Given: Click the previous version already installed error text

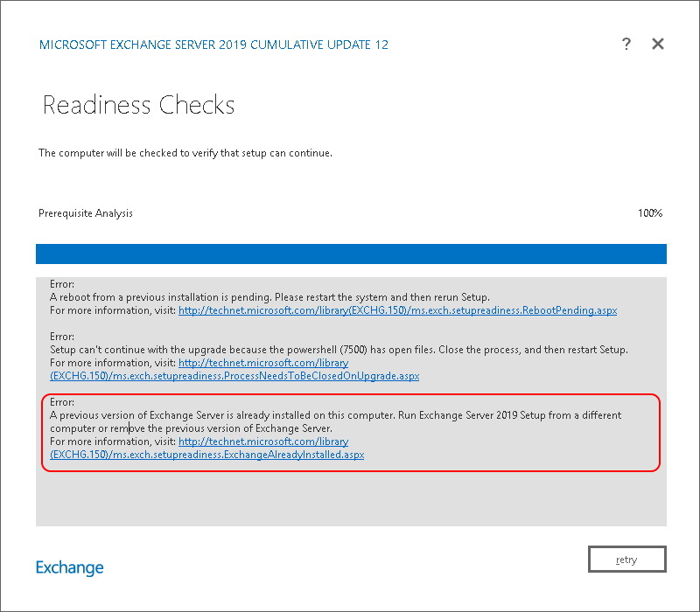Looking at the screenshot, I should (x=335, y=421).
